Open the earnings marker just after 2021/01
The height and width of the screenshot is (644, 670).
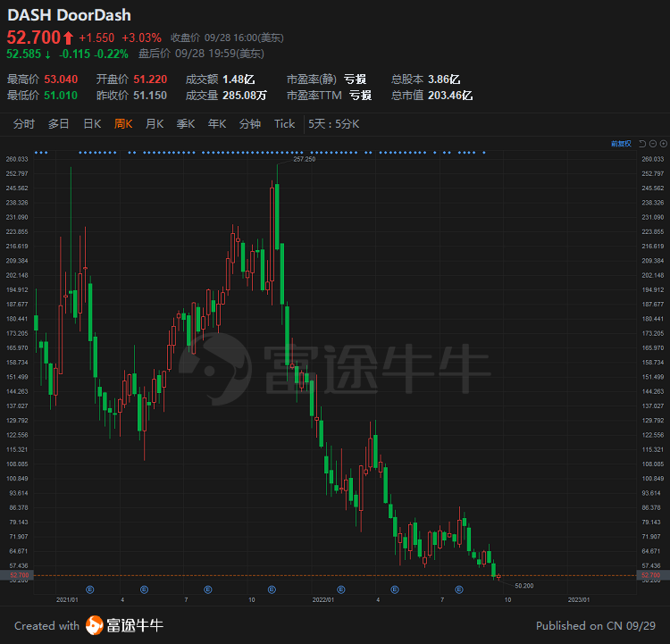coord(89,590)
